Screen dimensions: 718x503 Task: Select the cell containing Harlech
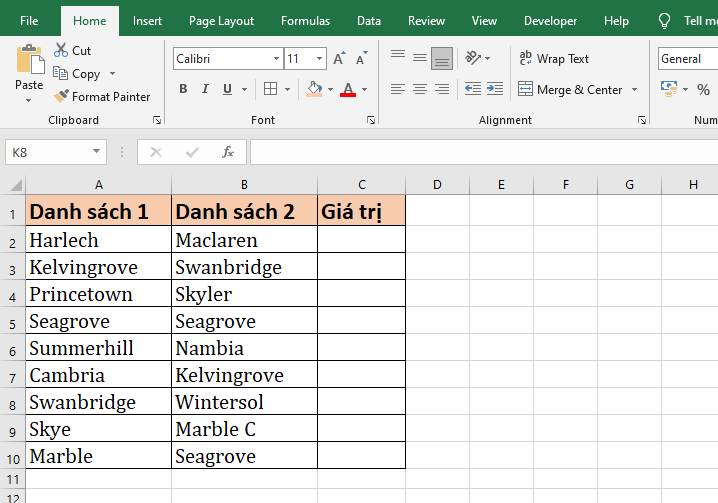click(98, 240)
